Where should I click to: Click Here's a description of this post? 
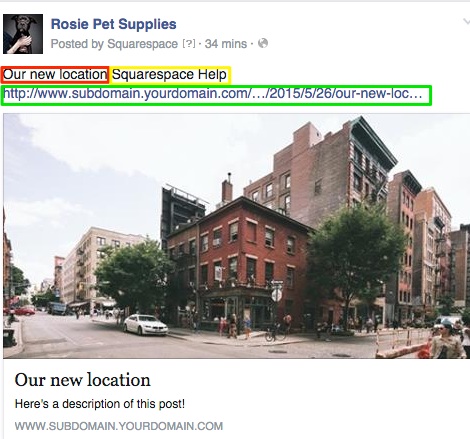pos(100,404)
